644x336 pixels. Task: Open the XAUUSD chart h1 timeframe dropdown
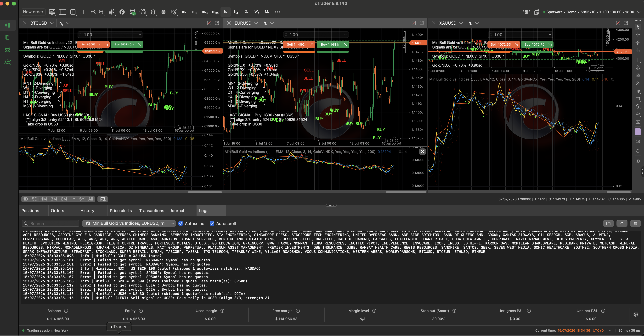pyautogui.click(x=477, y=23)
